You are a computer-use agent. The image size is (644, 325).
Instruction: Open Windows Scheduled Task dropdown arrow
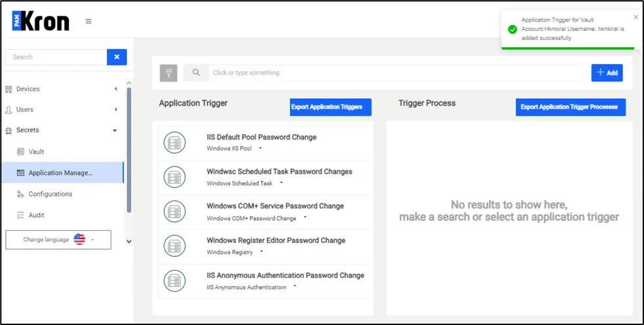pyautogui.click(x=281, y=182)
